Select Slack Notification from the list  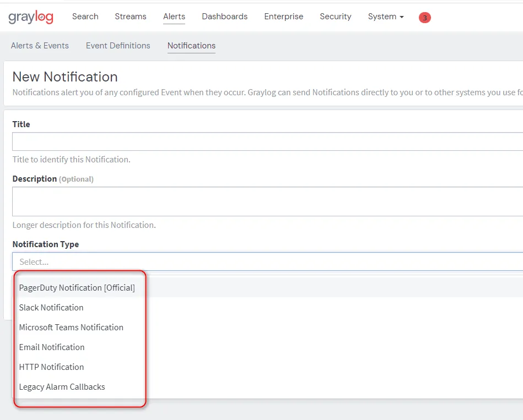pos(51,308)
